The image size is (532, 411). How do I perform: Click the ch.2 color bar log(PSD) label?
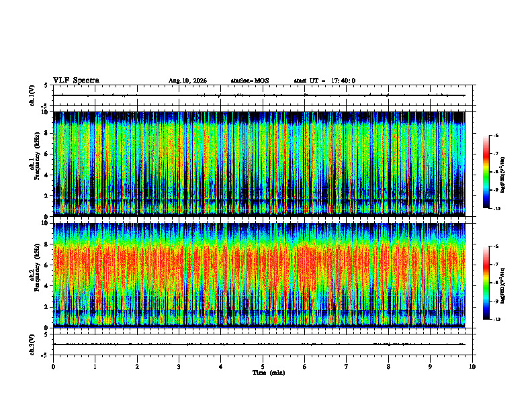[503, 285]
